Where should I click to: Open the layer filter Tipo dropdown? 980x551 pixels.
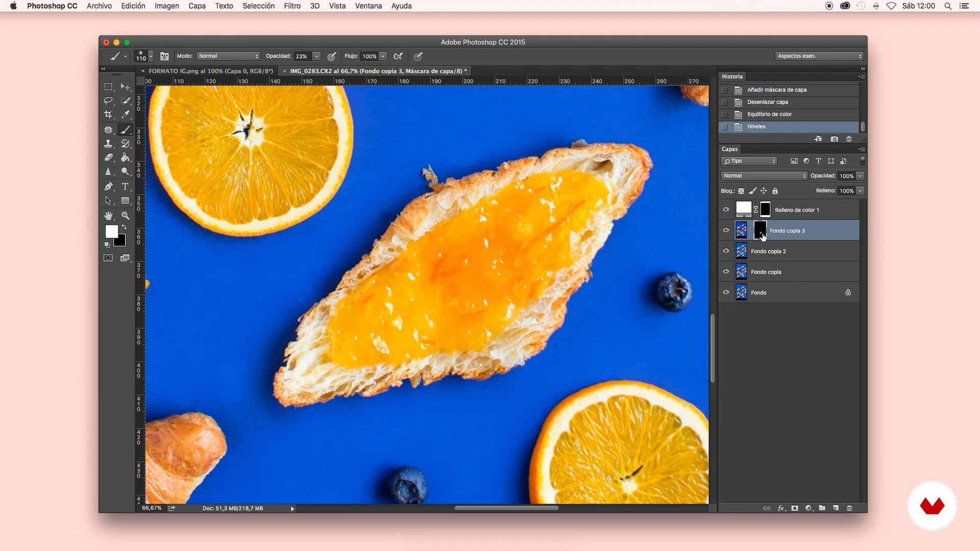[x=749, y=161]
